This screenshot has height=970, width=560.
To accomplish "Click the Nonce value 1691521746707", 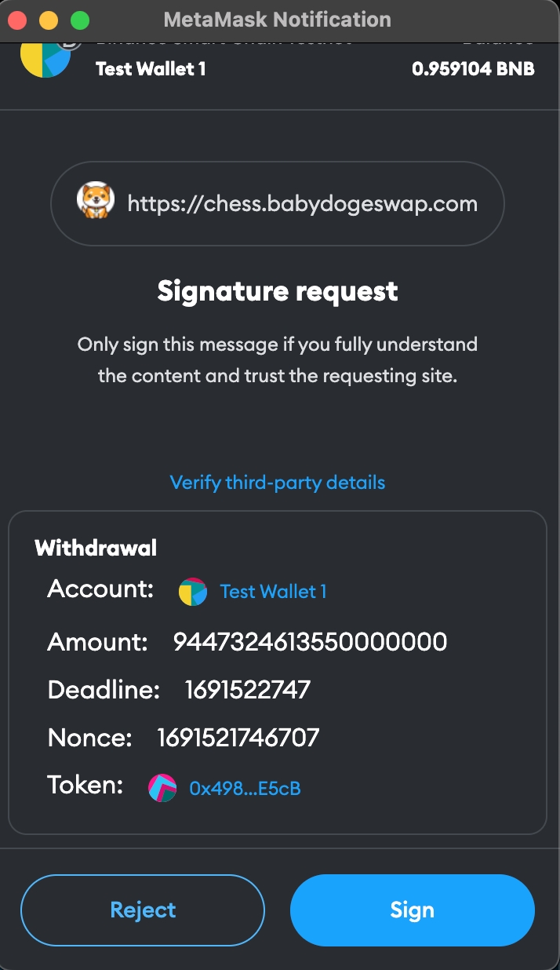I will (238, 738).
